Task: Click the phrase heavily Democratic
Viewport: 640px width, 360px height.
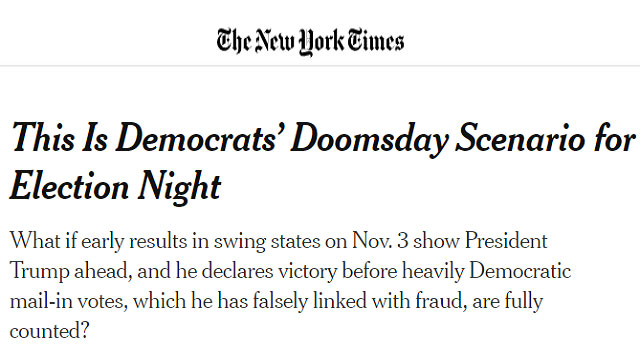Action: [x=487, y=271]
